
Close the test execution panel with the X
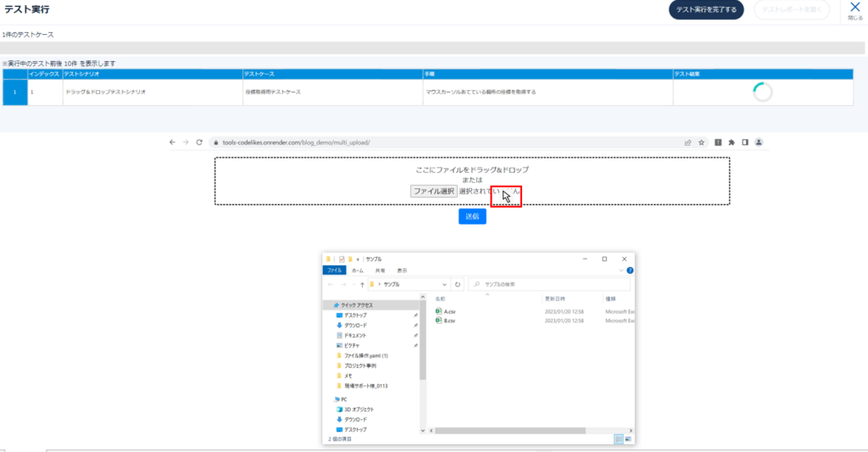854,8
